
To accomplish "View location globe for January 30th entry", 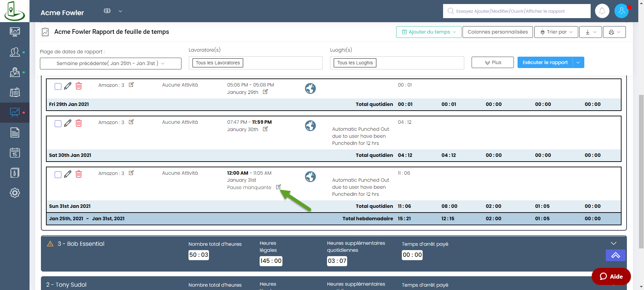I will tap(310, 126).
